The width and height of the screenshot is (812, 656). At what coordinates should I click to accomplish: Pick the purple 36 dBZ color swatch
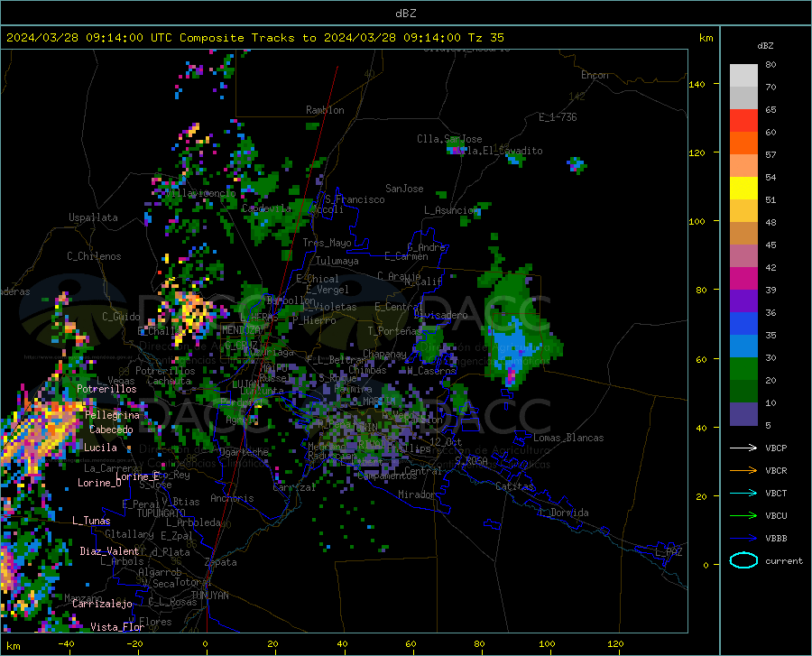[743, 301]
